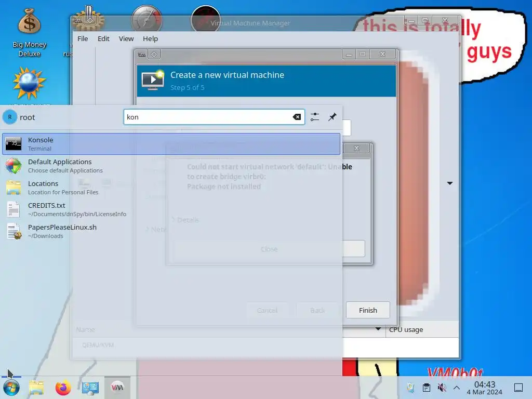Image resolution: width=532 pixels, height=399 pixels.
Task: Click the root user avatar
Action: tap(10, 117)
